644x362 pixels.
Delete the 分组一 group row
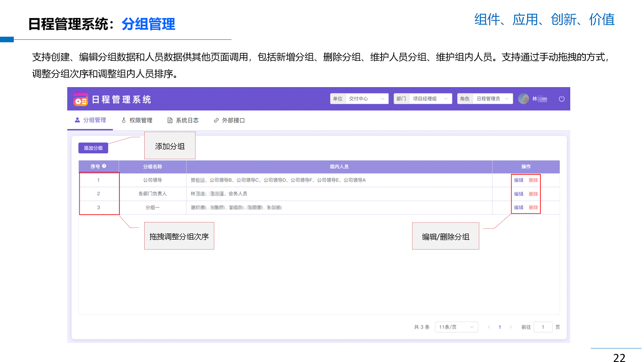click(533, 207)
